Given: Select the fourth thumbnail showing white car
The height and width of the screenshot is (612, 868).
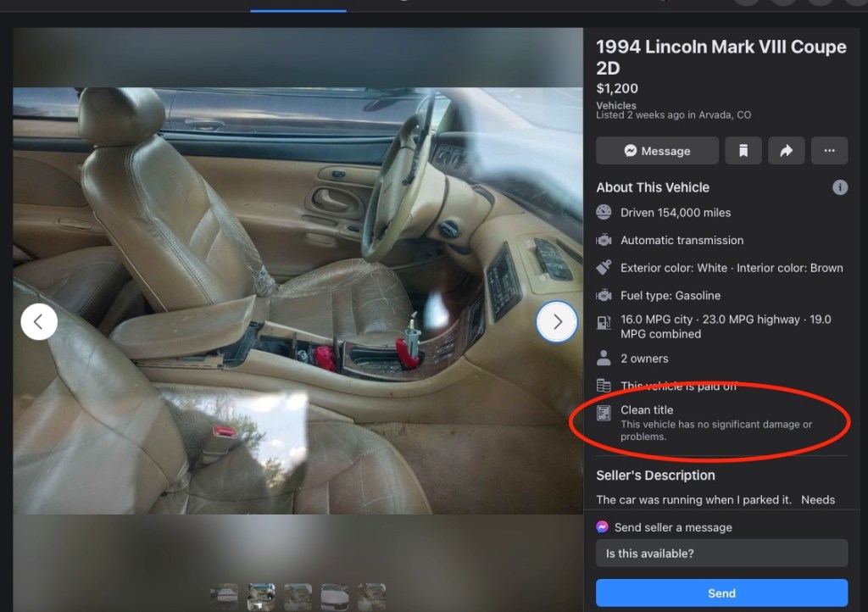Looking at the screenshot, I should click(335, 597).
